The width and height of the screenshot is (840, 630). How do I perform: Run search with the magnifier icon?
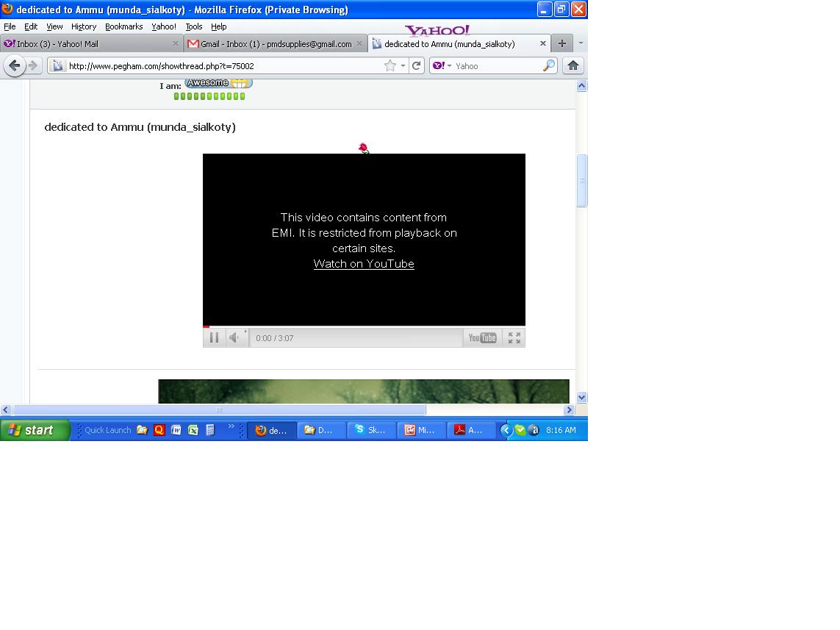click(548, 66)
